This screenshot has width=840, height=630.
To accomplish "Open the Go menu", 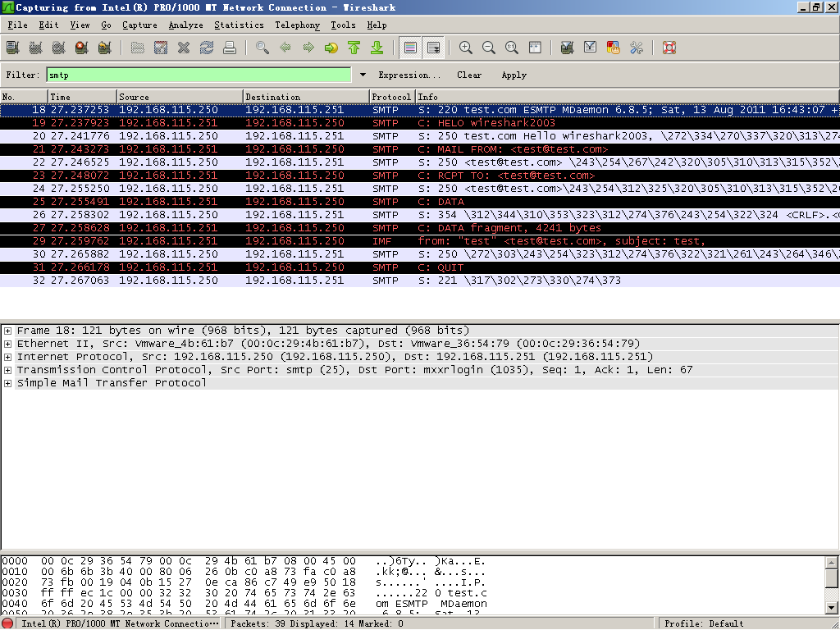I will pyautogui.click(x=106, y=25).
